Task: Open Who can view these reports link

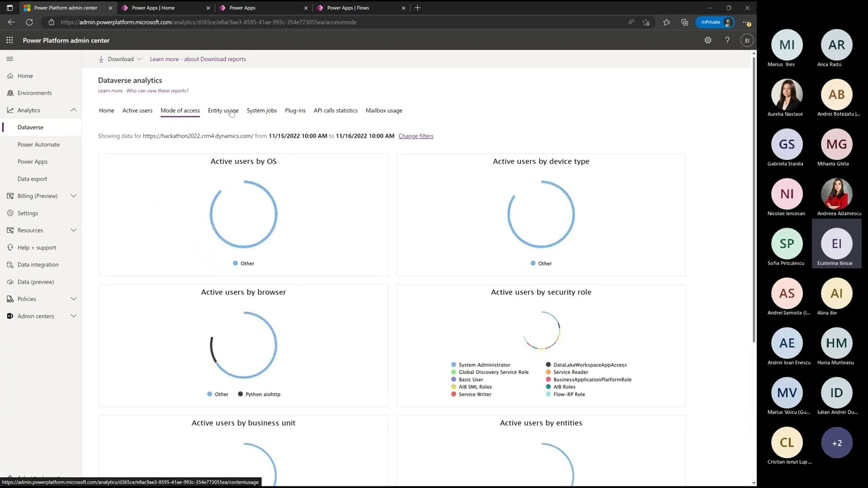Action: point(157,91)
